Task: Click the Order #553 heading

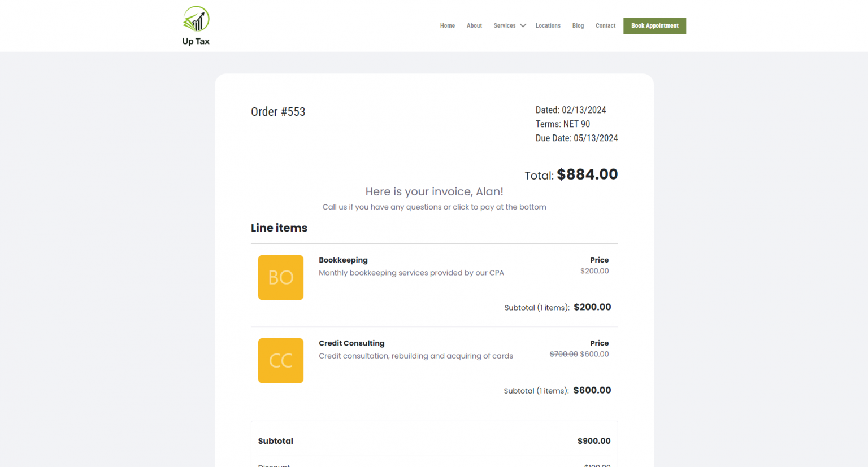Action: [x=278, y=112]
